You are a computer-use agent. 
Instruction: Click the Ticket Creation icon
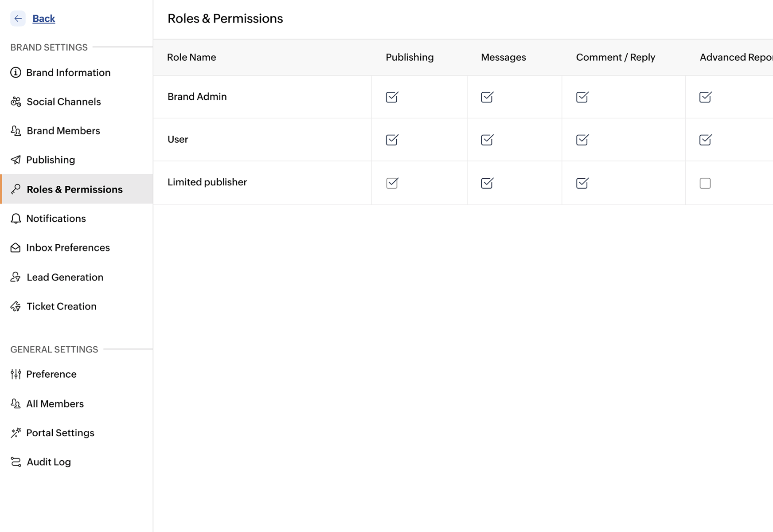pos(16,306)
